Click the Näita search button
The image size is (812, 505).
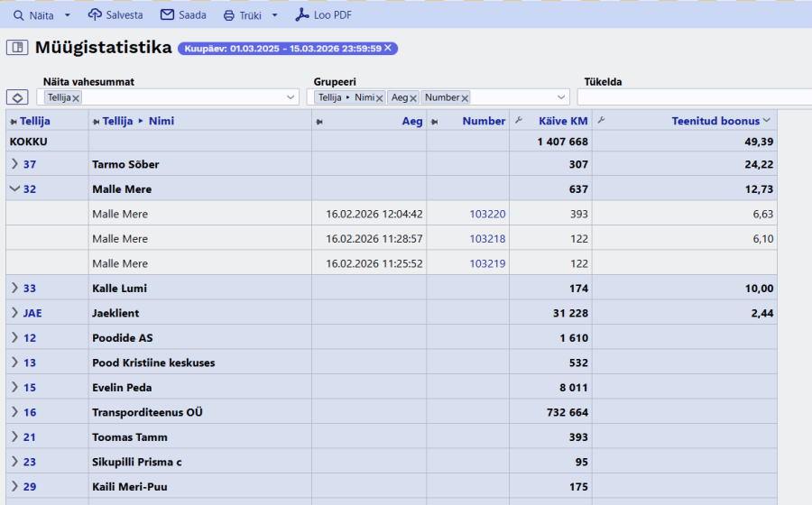pyautogui.click(x=32, y=15)
